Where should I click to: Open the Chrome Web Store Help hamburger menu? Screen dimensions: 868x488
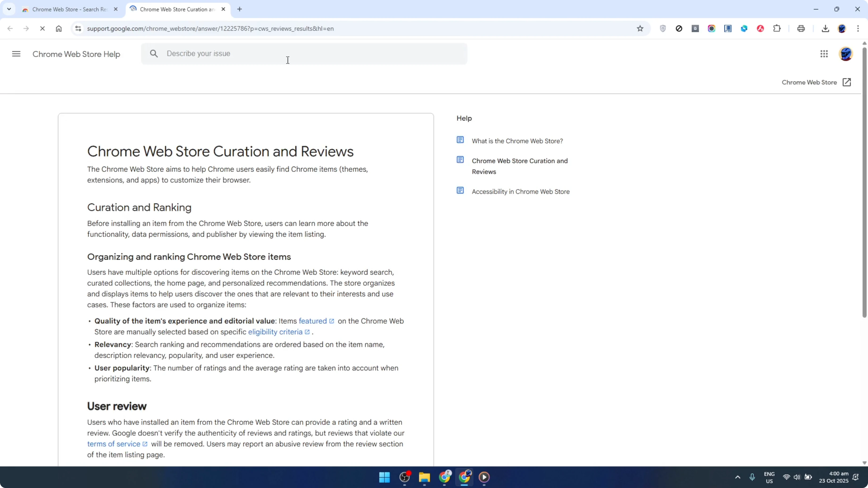coord(16,54)
